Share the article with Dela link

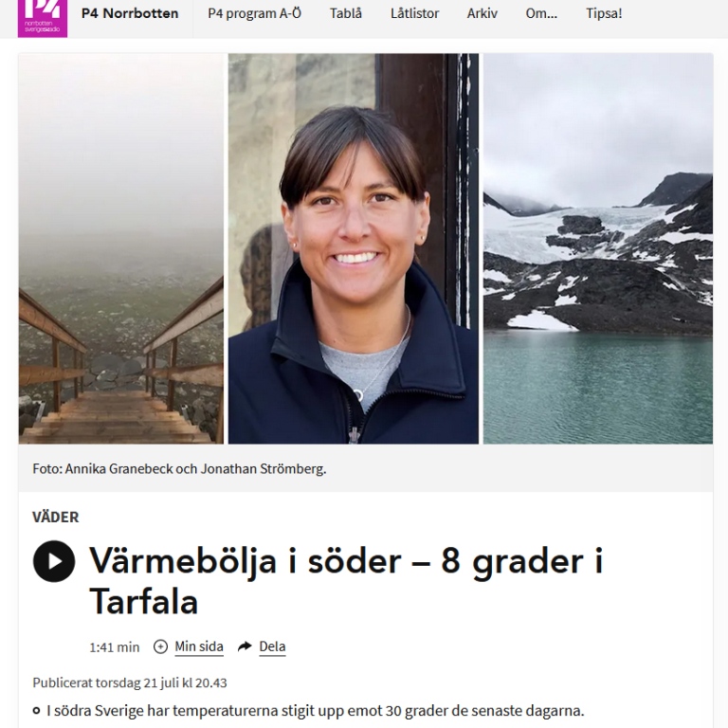pos(272,646)
